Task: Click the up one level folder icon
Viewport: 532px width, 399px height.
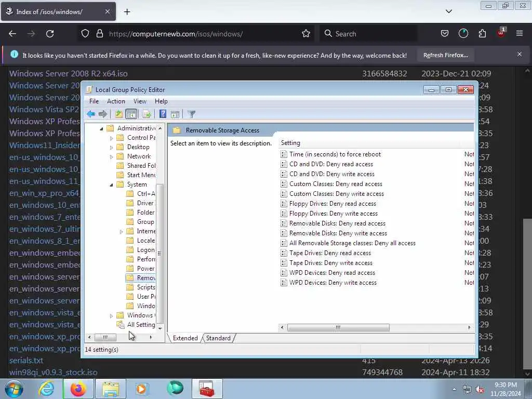Action: coord(118,114)
